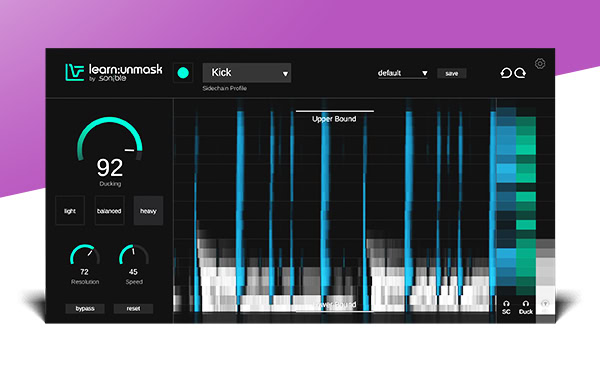Redo the last undone change
This screenshot has width=600, height=372.
tap(520, 73)
